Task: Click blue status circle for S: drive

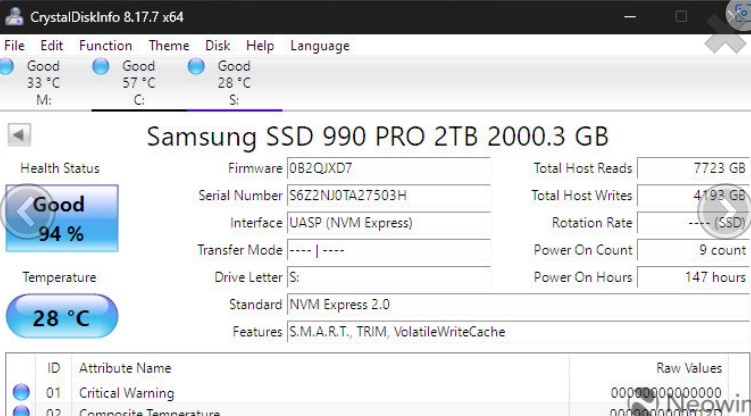Action: (x=196, y=67)
